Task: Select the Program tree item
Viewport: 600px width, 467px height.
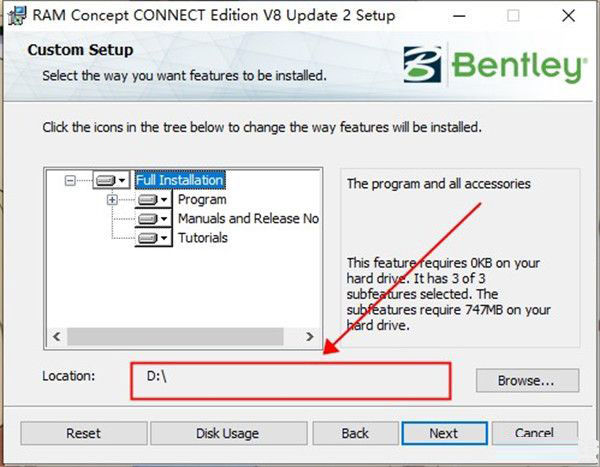Action: (202, 199)
